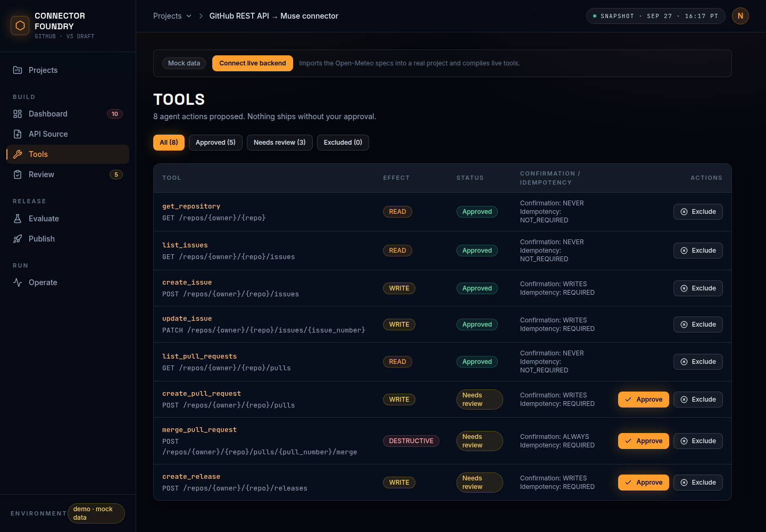Click the DESTRUCTIVE effect badge

[x=411, y=441]
